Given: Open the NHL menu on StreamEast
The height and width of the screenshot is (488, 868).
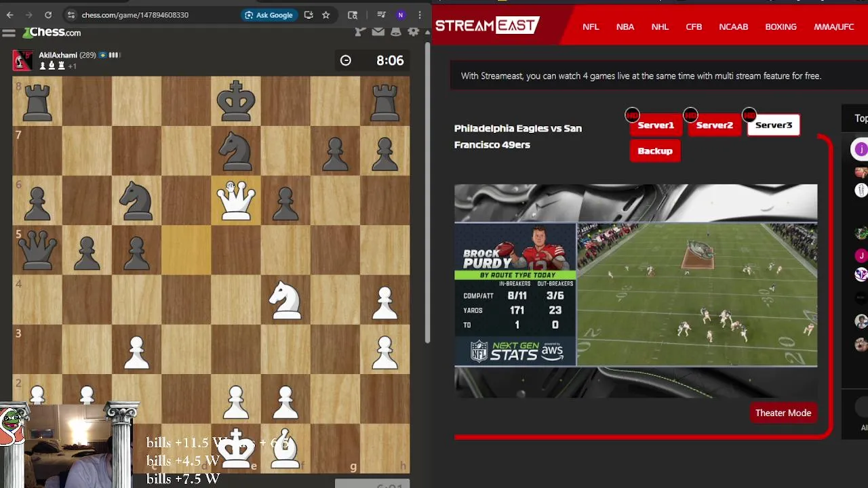Looking at the screenshot, I should click(660, 26).
